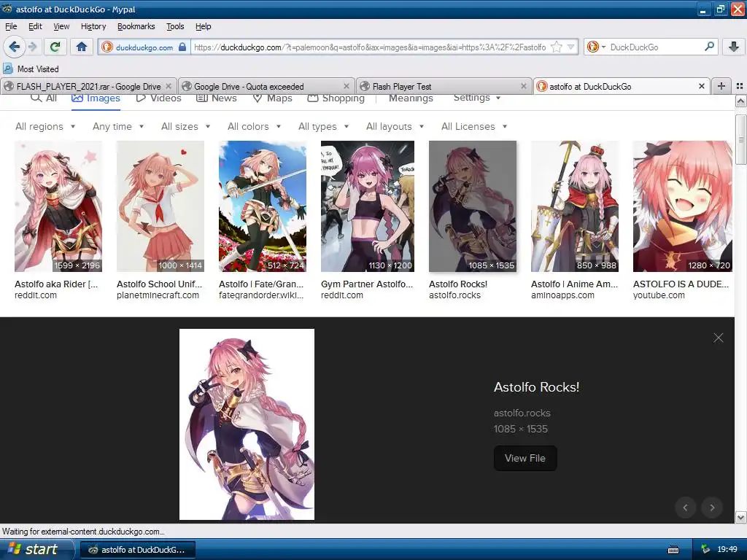Select the ASTOLFO IS A DUDE thumbnail
Viewport: 747px width, 560px height.
click(683, 206)
